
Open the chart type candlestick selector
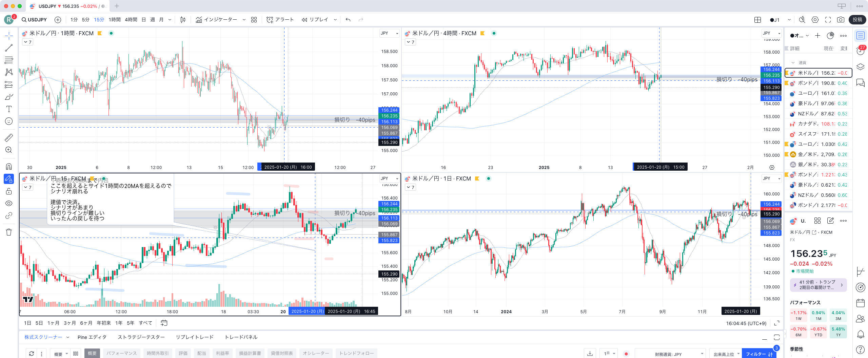pos(183,20)
